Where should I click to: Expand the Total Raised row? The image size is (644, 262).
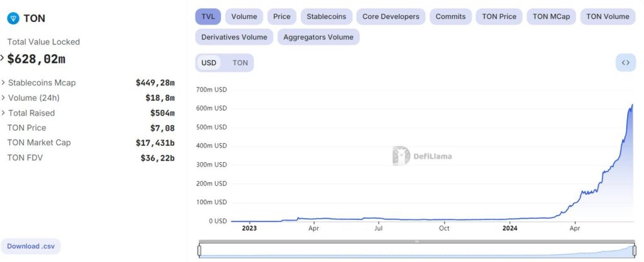coord(3,112)
